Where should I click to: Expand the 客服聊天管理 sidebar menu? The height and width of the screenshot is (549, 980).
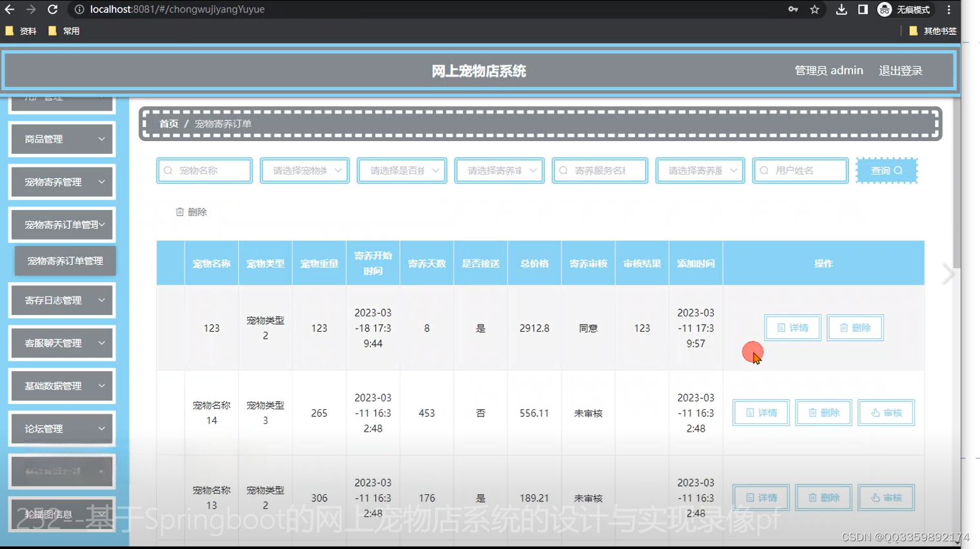click(x=62, y=343)
